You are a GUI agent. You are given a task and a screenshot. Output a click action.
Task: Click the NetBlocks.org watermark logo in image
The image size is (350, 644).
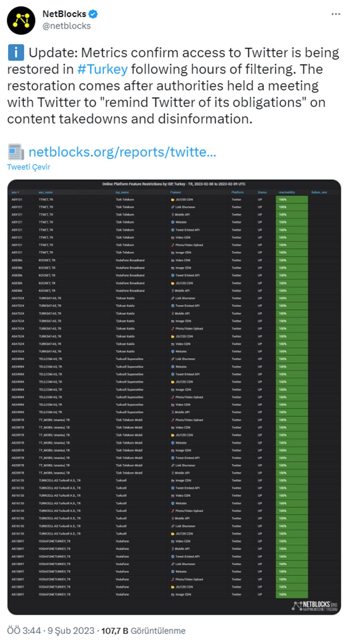315,605
